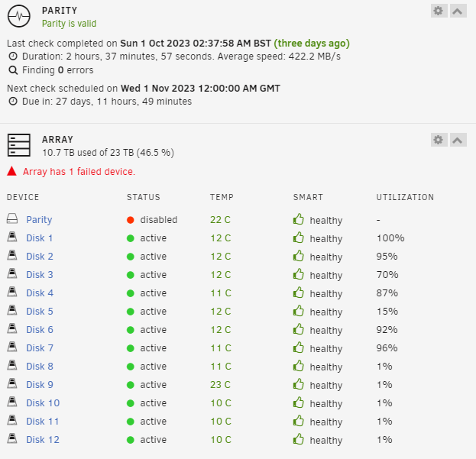476x459 pixels.
Task: Click the 96% utilization value
Action: (387, 348)
